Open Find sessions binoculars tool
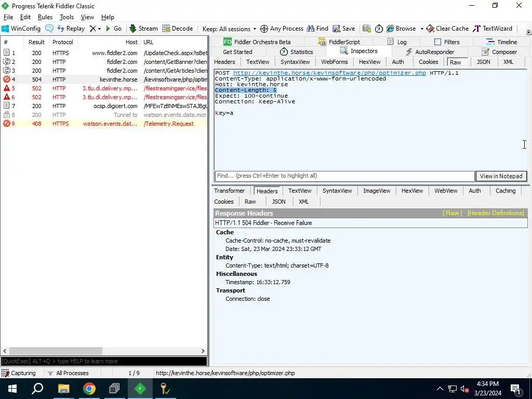532x399 pixels. click(317, 29)
